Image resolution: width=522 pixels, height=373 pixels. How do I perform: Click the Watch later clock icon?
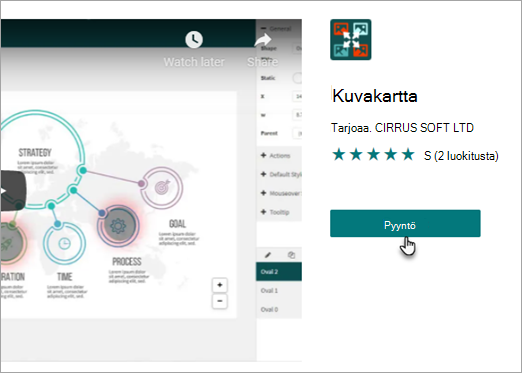click(x=194, y=39)
